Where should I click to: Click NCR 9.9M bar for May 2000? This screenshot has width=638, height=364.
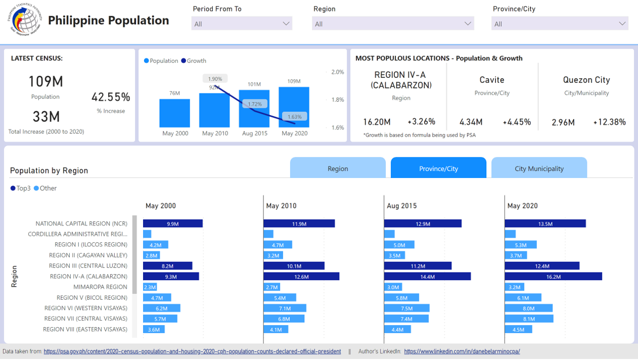172,223
